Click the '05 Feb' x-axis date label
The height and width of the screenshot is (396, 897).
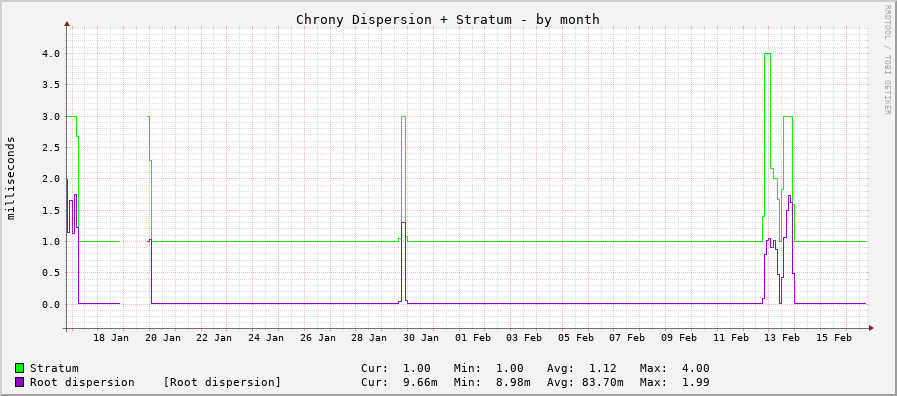coord(575,338)
